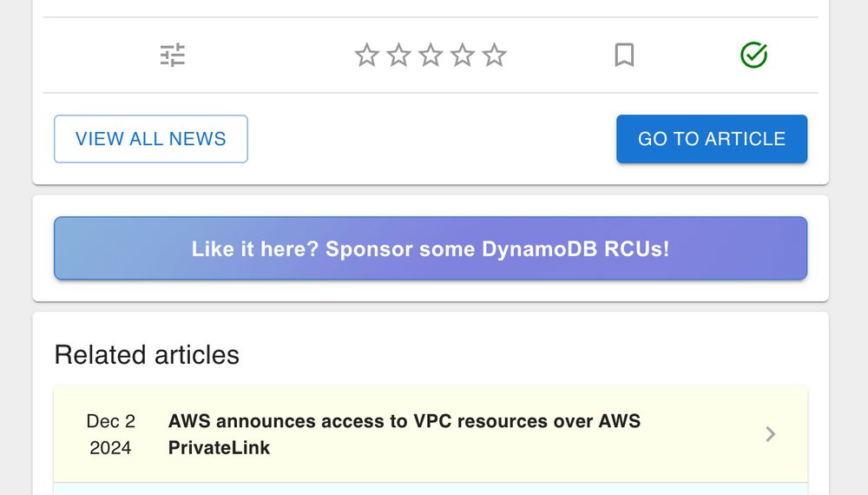Screen dimensions: 868x495
Task: Select the fourth rating star
Action: (463, 56)
